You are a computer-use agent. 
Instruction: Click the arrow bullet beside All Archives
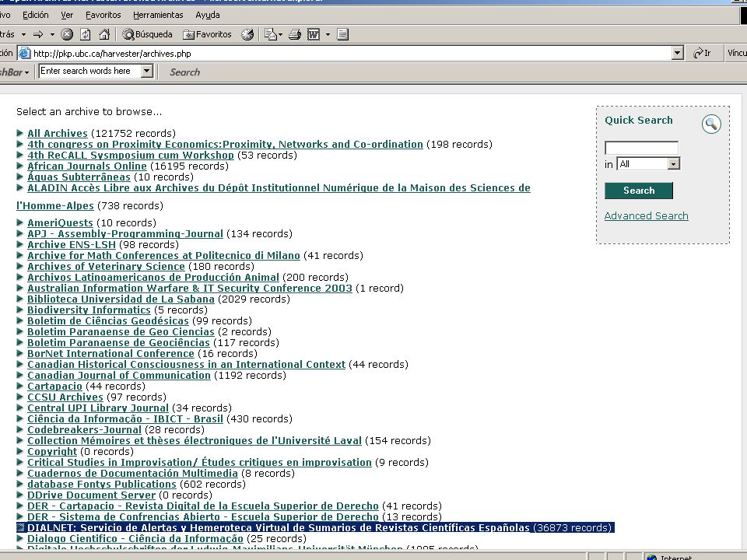tap(20, 133)
